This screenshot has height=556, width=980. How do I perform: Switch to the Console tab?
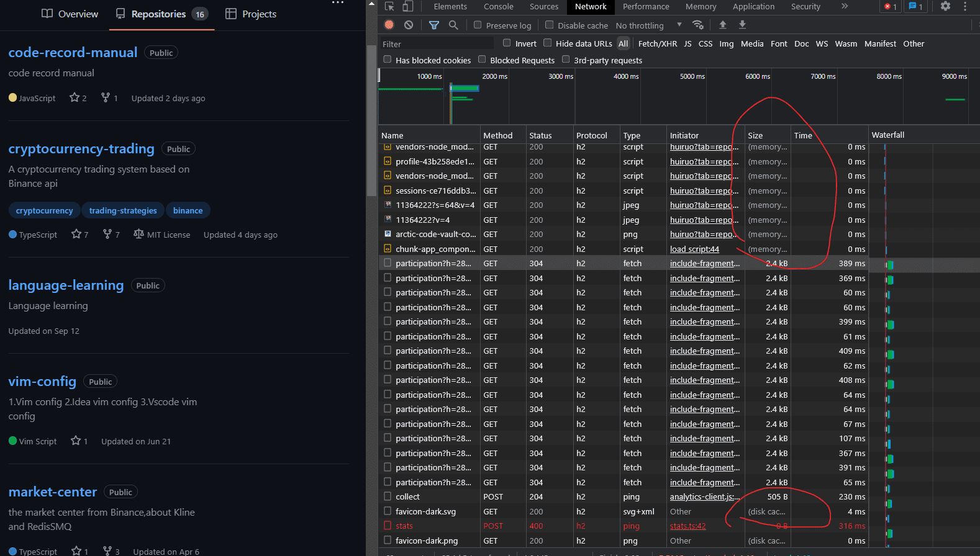pyautogui.click(x=498, y=7)
